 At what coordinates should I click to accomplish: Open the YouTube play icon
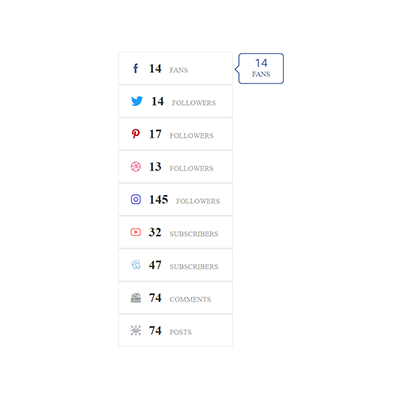136,232
